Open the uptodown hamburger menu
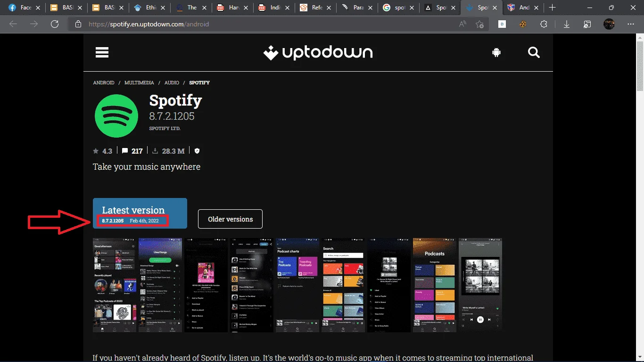644x362 pixels. [x=102, y=52]
